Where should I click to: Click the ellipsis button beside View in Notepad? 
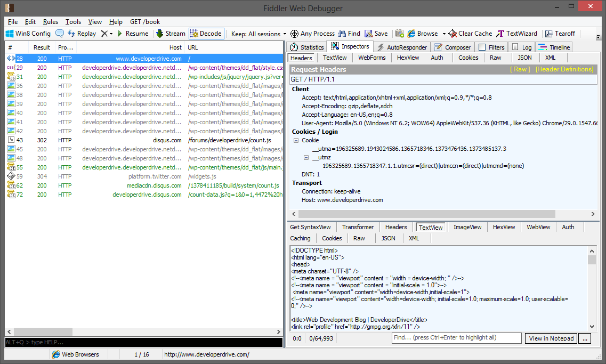(x=585, y=338)
